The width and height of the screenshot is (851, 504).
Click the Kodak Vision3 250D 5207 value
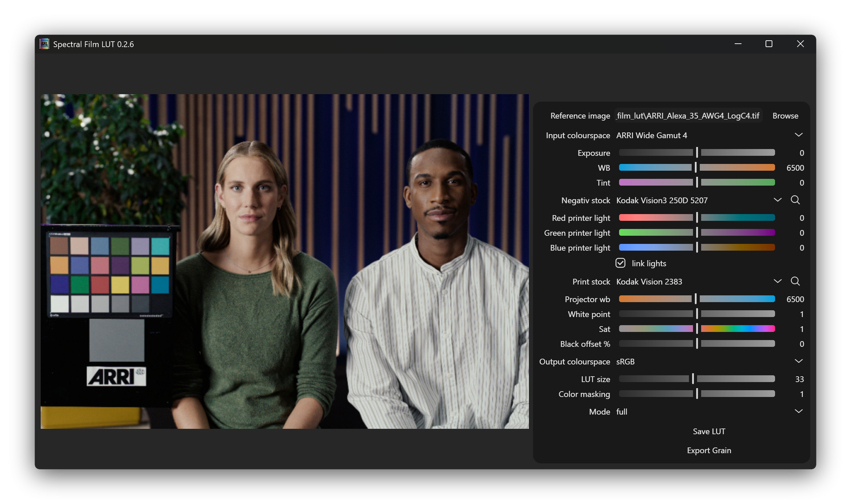[x=662, y=201]
